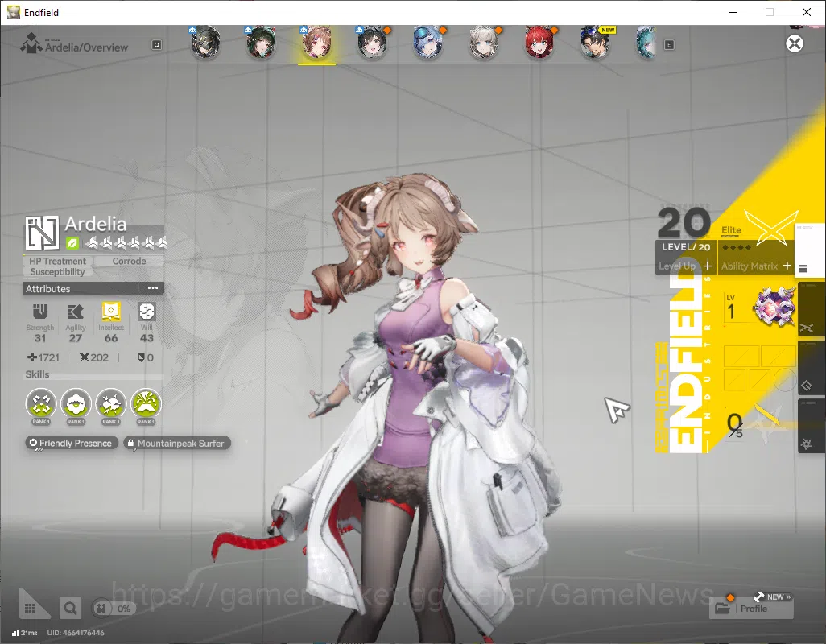The width and height of the screenshot is (826, 644).
Task: Select the white-haired sixth operator portrait
Action: click(484, 43)
